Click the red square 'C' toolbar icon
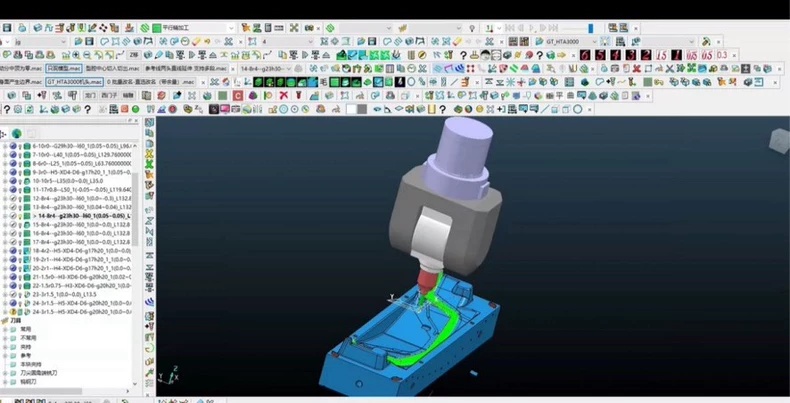The image size is (790, 403). point(238,95)
